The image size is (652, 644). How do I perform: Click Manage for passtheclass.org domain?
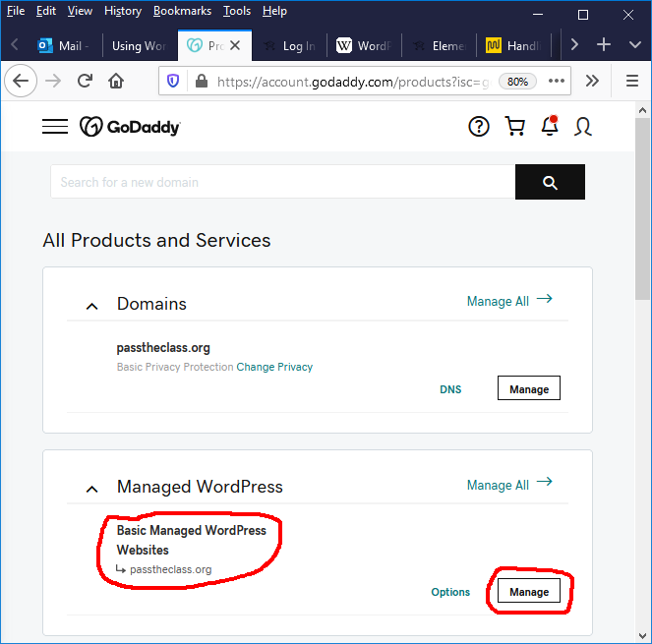[529, 389]
